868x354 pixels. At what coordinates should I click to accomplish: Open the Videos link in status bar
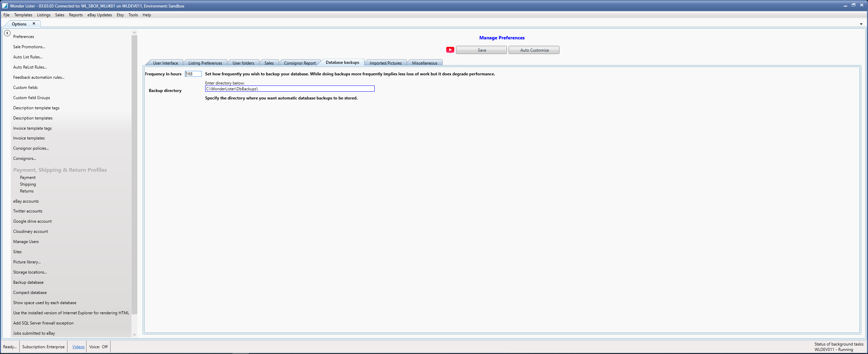click(x=78, y=347)
